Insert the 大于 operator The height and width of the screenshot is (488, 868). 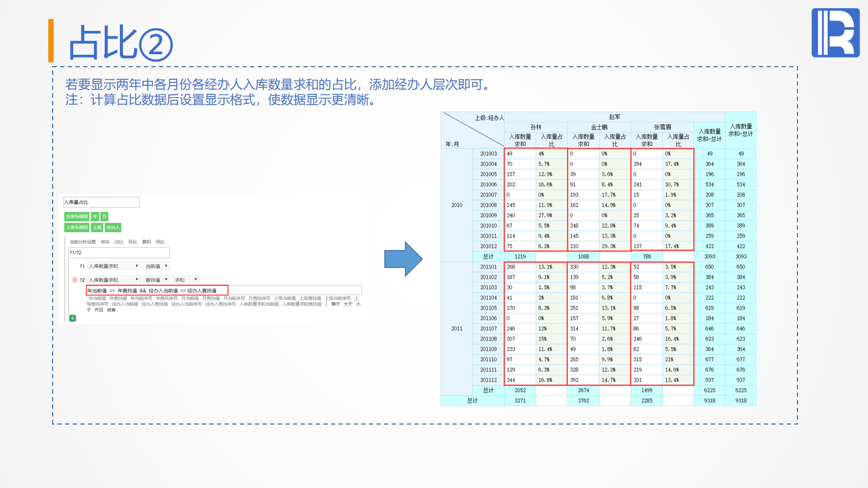point(348,304)
